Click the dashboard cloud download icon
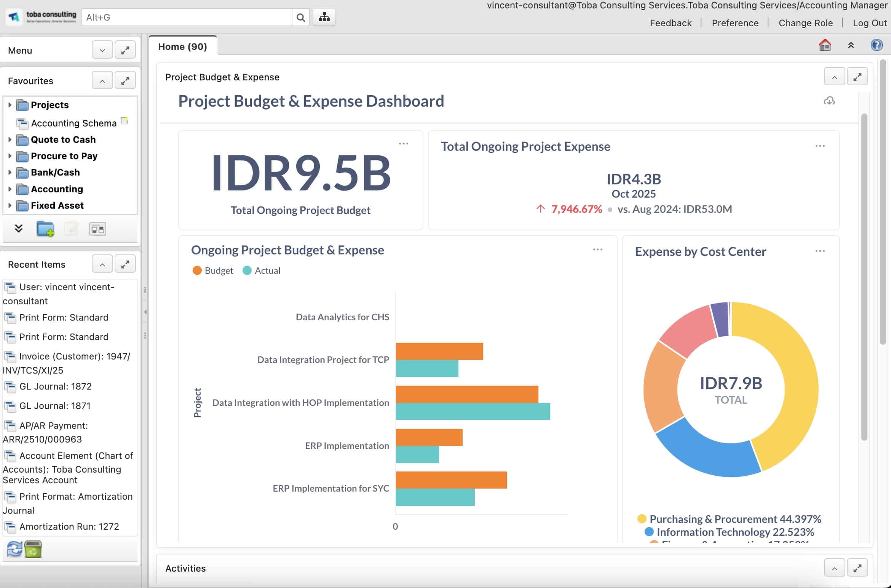The height and width of the screenshot is (588, 891). click(829, 101)
